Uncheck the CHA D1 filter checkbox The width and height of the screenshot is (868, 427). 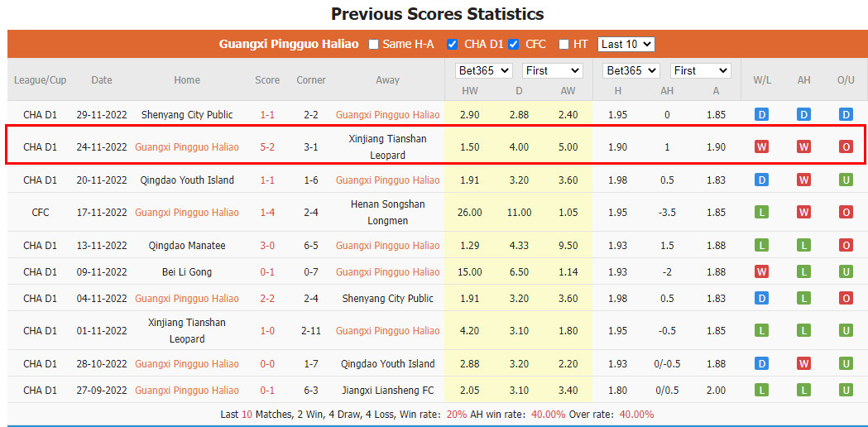(453, 44)
